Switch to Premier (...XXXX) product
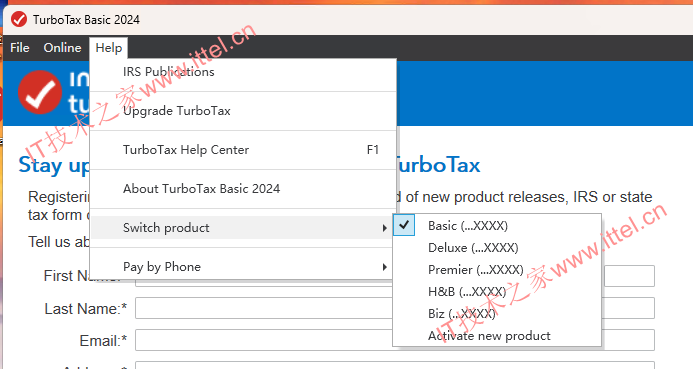 tap(497, 270)
